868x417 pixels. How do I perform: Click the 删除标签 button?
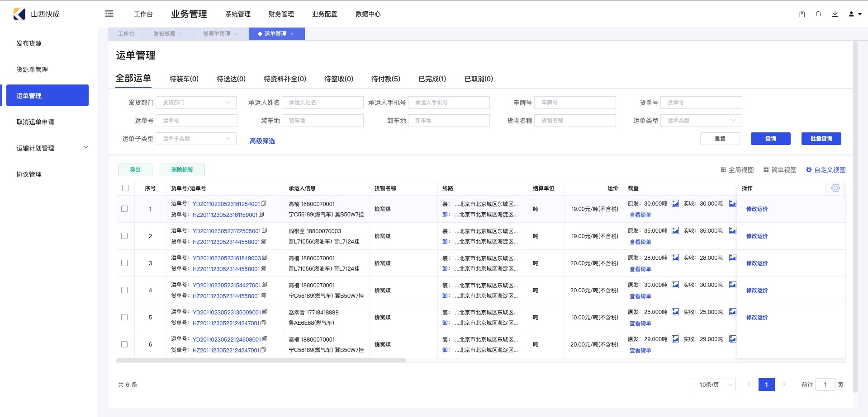tap(182, 170)
